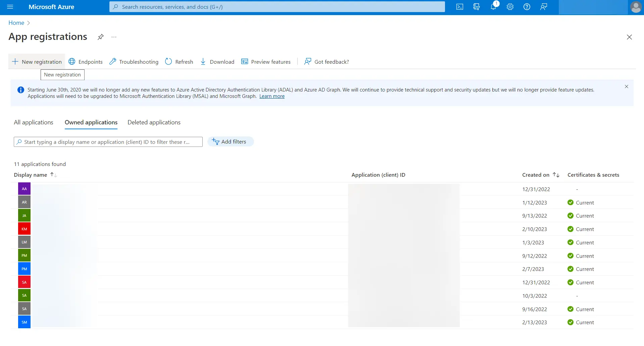
Task: Click the red KM application icon
Action: (24, 229)
